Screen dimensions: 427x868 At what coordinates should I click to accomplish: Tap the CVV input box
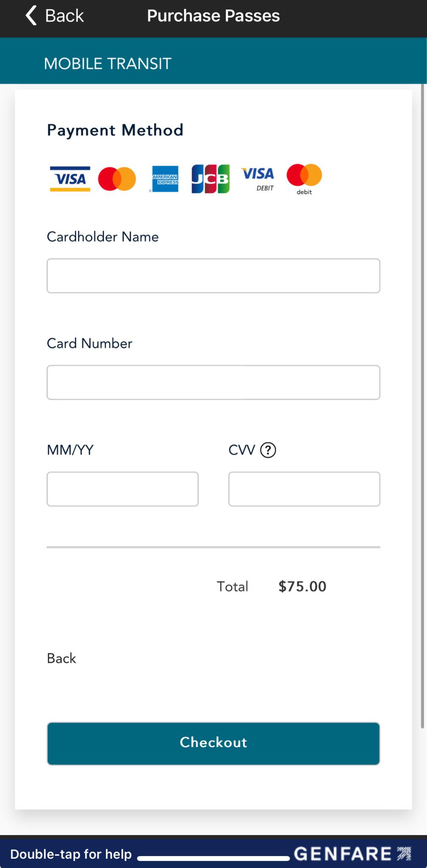pyautogui.click(x=304, y=489)
